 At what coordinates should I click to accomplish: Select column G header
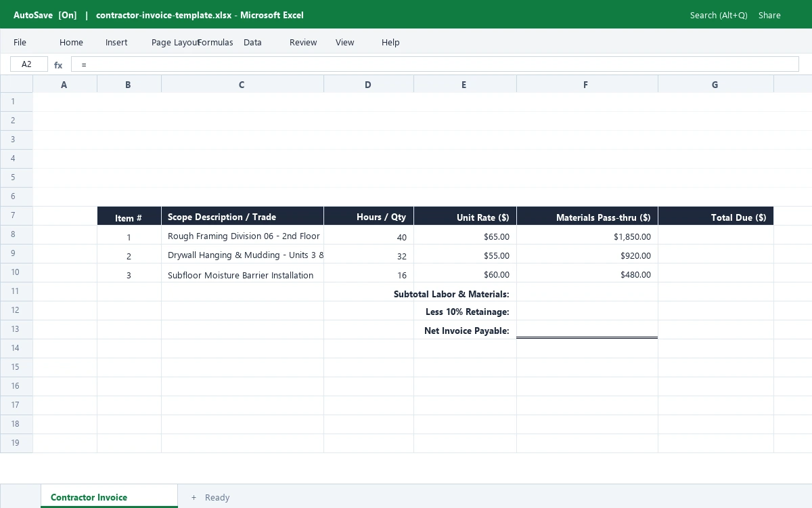pos(715,85)
